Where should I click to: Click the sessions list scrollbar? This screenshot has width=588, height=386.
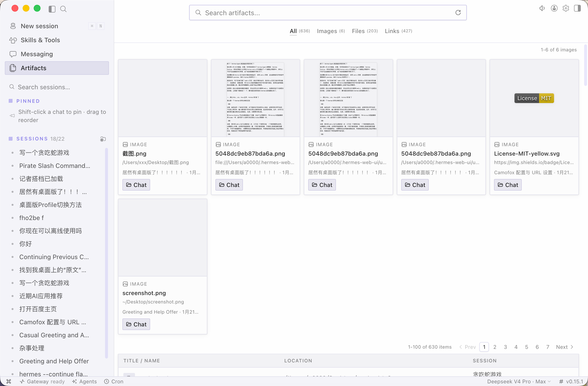(107, 253)
